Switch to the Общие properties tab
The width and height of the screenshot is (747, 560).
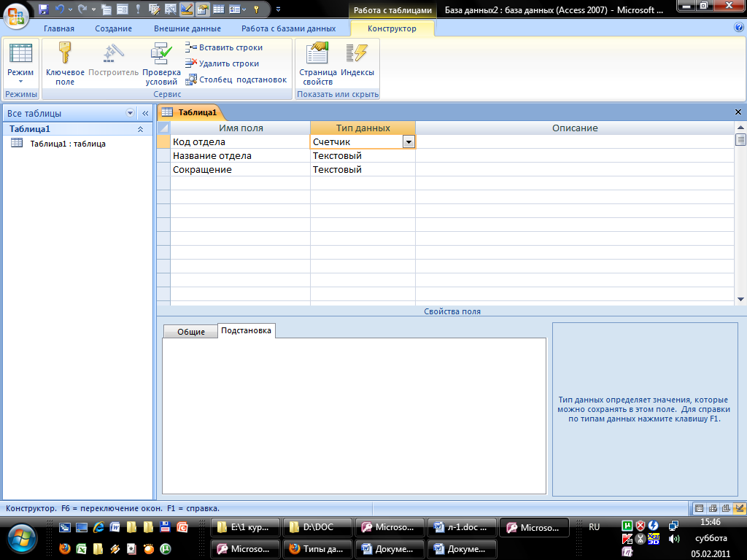point(190,332)
